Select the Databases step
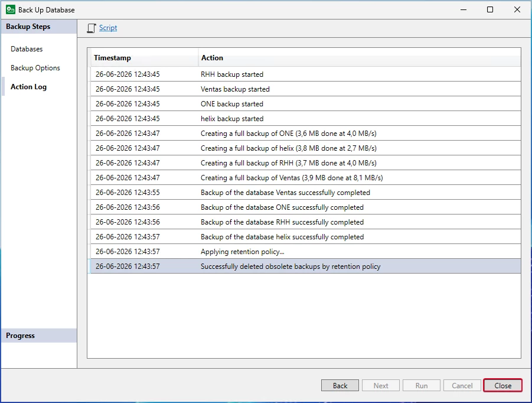532x403 pixels. point(27,49)
